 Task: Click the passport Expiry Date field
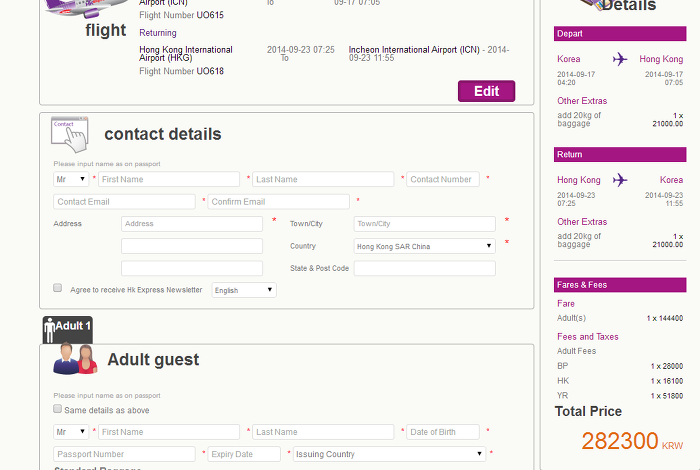coord(244,454)
